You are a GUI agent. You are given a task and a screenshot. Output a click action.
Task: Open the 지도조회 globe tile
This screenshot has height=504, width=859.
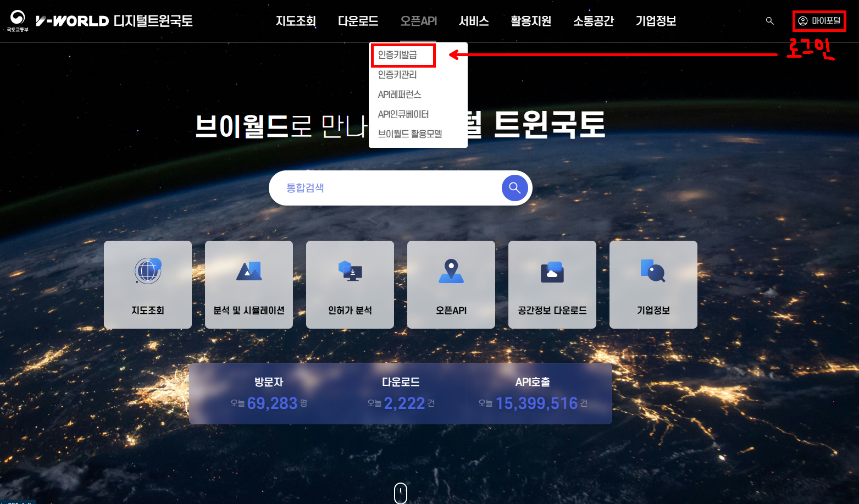148,285
